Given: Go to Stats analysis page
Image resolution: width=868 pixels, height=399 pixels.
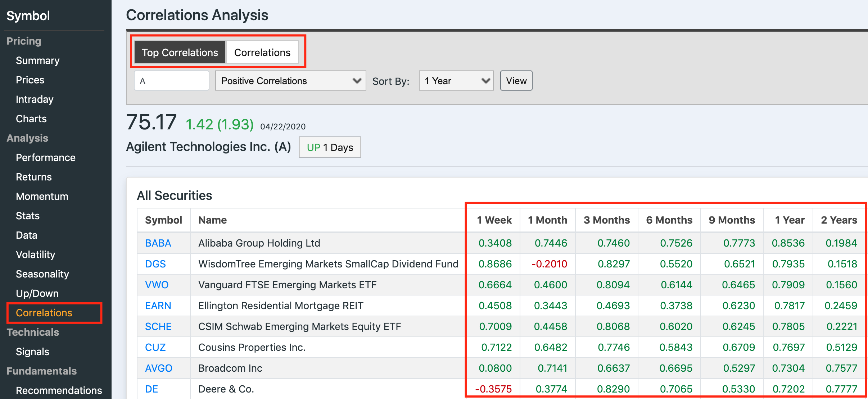Looking at the screenshot, I should click(x=28, y=216).
